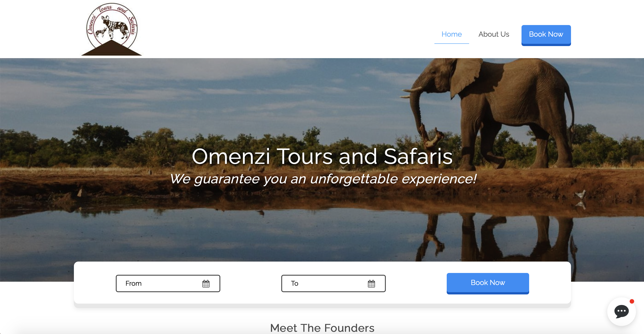
Task: Click the Book Now button in header
Action: coord(546,35)
